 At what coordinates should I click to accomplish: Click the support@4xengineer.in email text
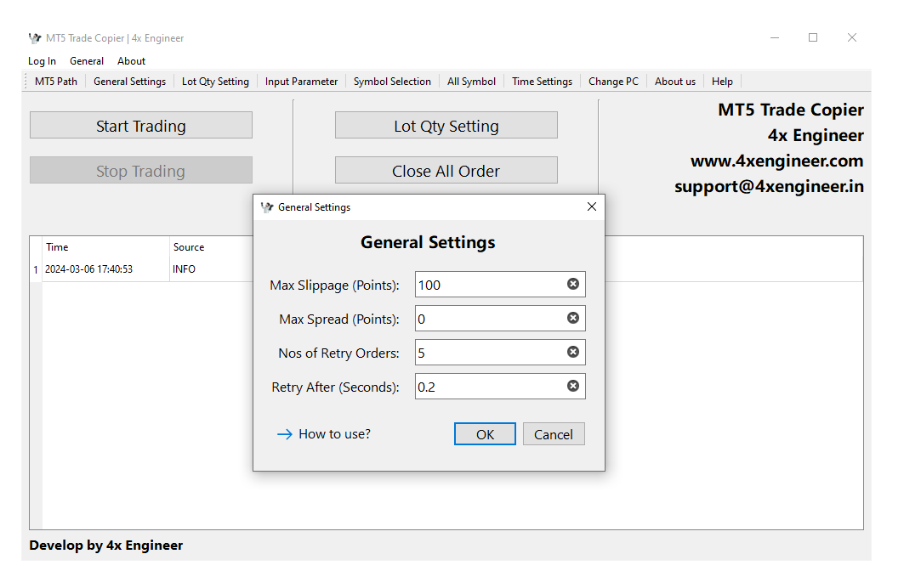769,187
